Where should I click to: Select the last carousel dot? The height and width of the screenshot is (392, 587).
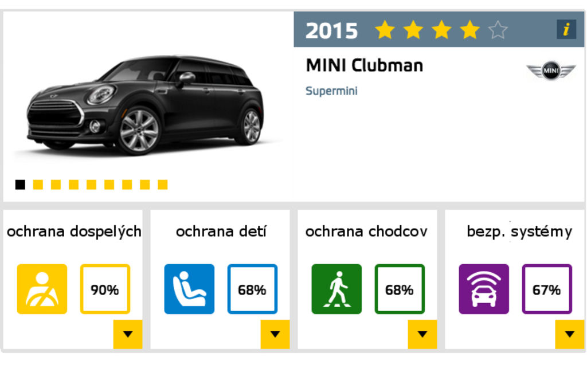pos(163,185)
